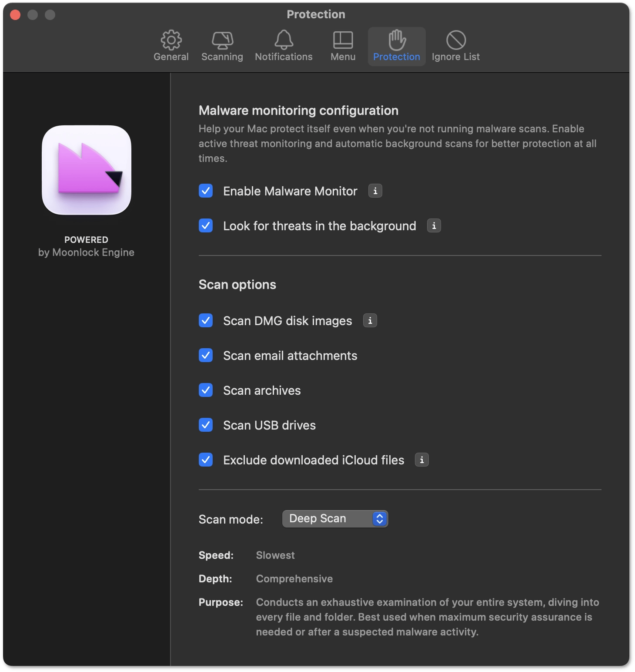The image size is (635, 672).
Task: Toggle Scan DMG disk images checkbox
Action: tap(206, 320)
